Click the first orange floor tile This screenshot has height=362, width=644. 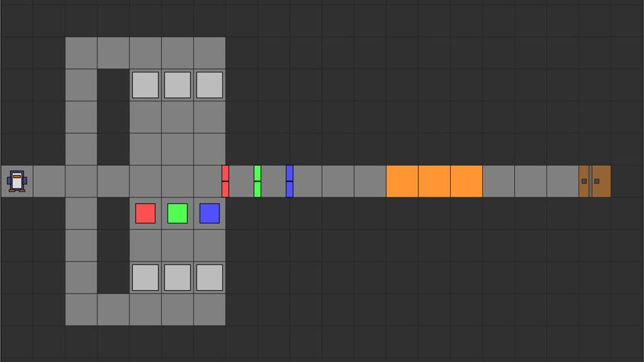(x=402, y=181)
